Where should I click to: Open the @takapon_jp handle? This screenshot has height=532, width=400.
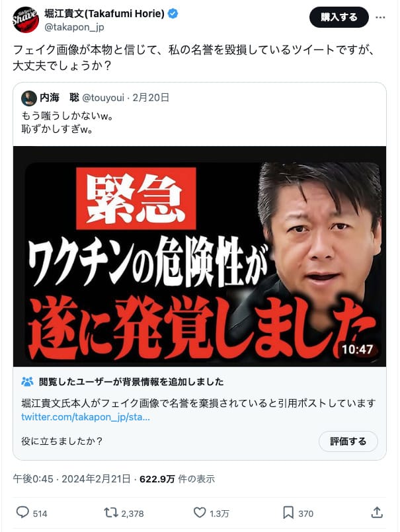(74, 27)
